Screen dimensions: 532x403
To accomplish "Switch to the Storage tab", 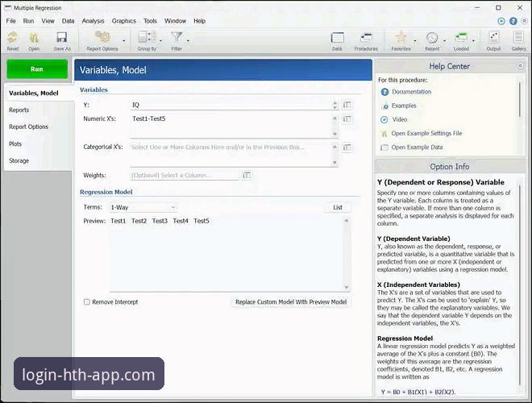I will 39,160.
